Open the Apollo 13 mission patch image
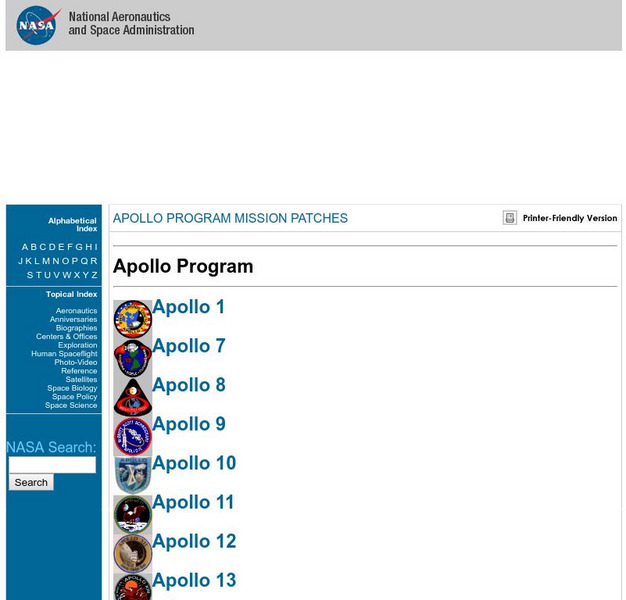 pyautogui.click(x=133, y=587)
